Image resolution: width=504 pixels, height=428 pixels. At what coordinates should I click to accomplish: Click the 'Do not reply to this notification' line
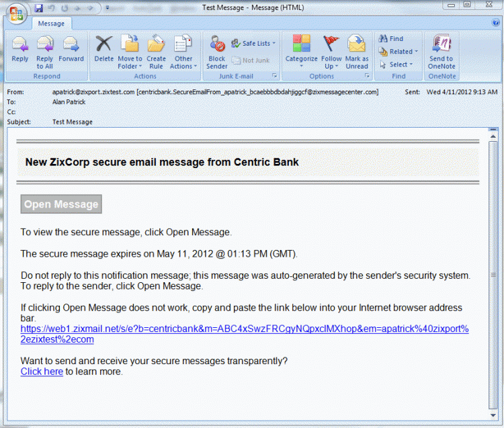245,275
